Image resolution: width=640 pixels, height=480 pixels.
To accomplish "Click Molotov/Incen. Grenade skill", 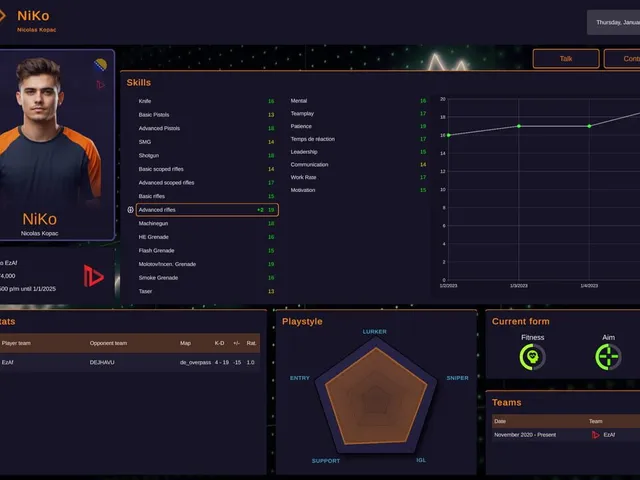I will [x=206, y=264].
